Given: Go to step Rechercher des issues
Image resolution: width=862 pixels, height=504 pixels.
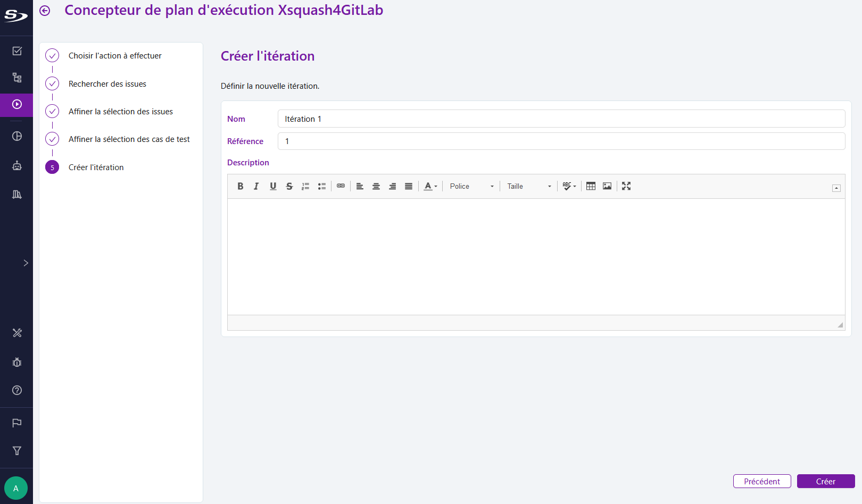Looking at the screenshot, I should (x=107, y=84).
